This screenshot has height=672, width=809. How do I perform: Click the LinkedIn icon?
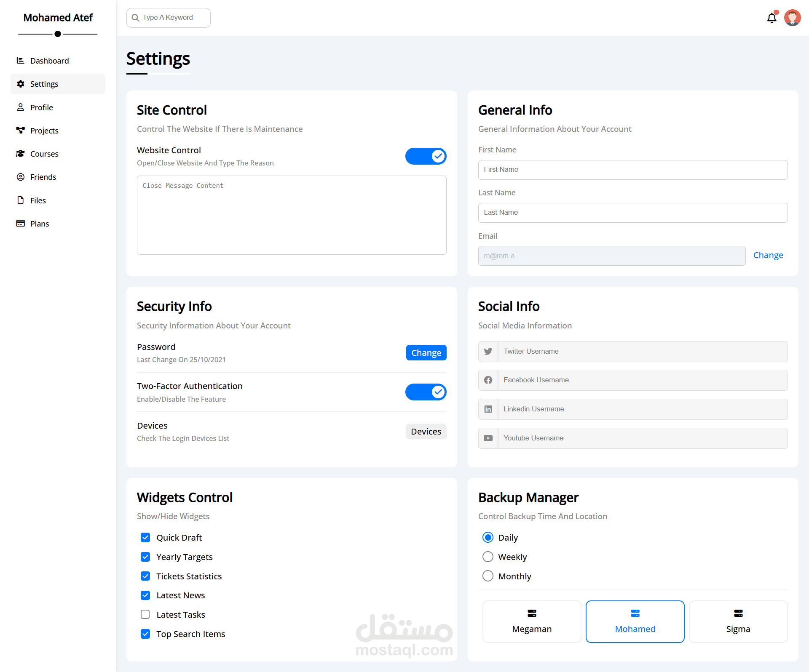coord(488,409)
